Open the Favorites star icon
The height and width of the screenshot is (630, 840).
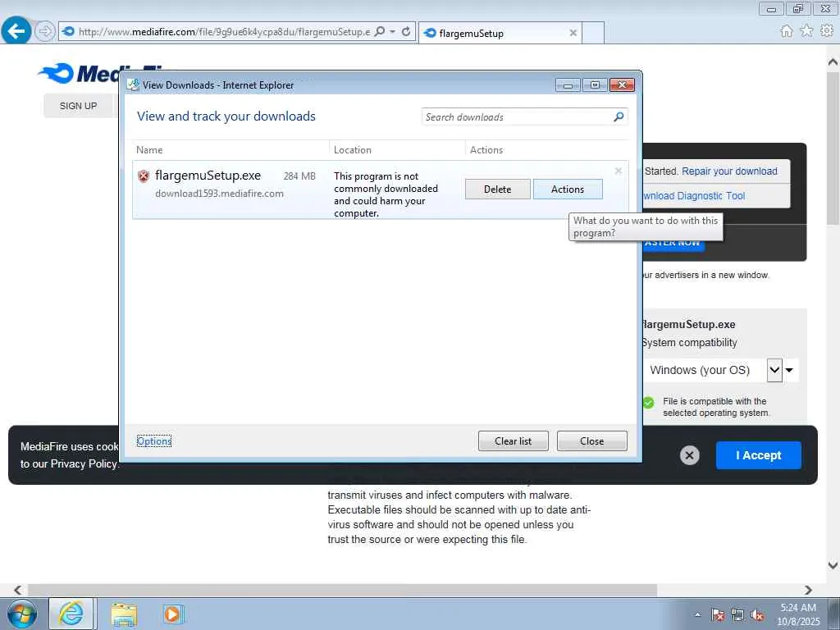click(x=806, y=31)
